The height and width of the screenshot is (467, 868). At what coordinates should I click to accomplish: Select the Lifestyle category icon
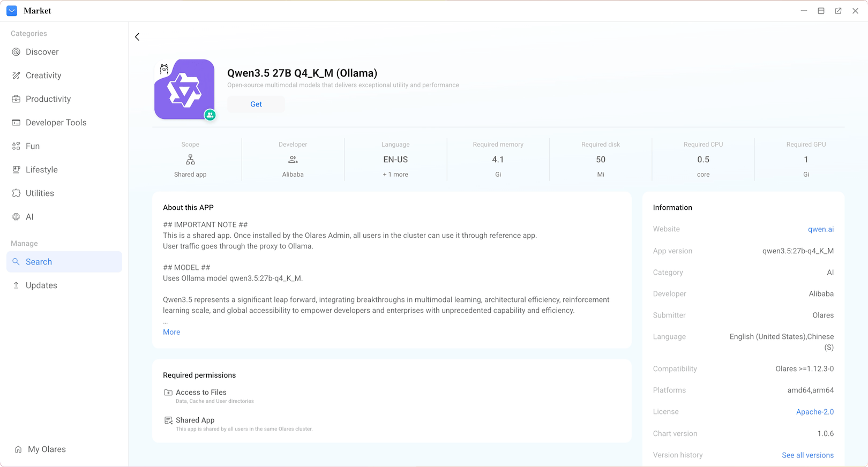click(16, 170)
